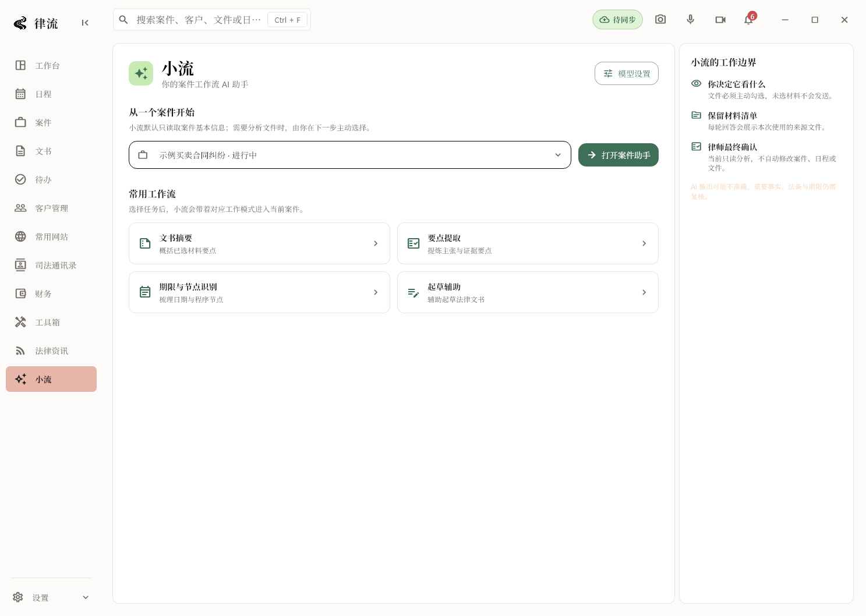
Task: Click the 文书摘要 document icon
Action: (145, 243)
